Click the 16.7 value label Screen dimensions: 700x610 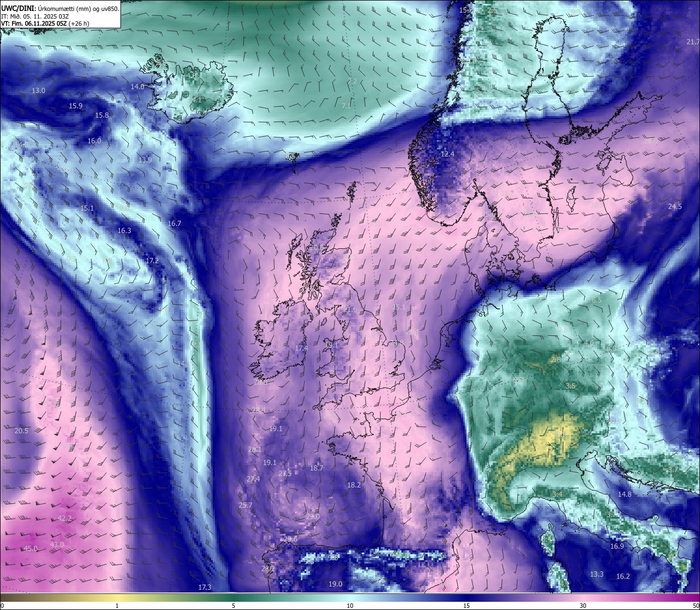coord(174,223)
